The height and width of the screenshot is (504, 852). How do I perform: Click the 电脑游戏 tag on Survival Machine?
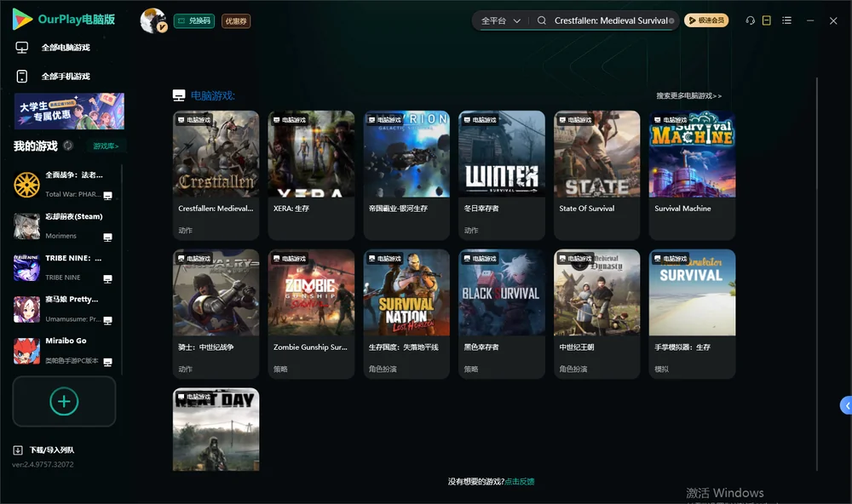pos(671,120)
